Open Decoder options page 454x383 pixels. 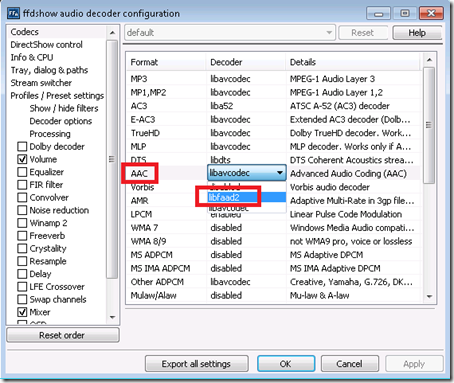pyautogui.click(x=60, y=121)
